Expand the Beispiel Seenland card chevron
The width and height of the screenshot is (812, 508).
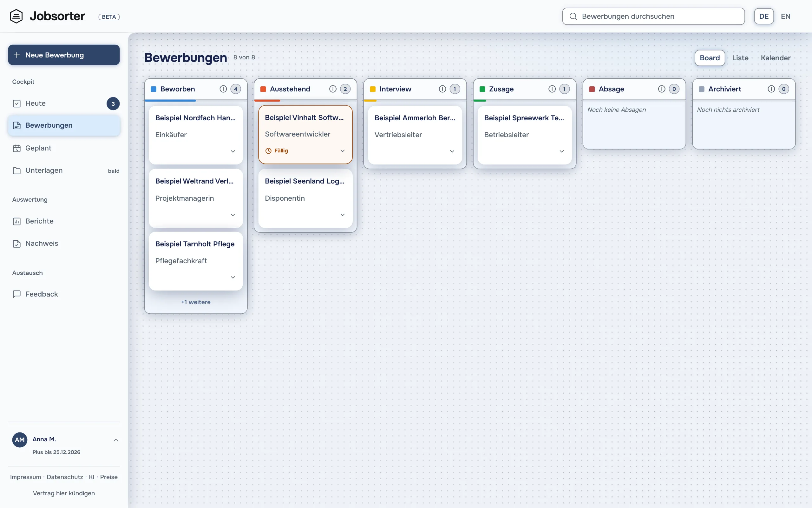[x=343, y=215]
